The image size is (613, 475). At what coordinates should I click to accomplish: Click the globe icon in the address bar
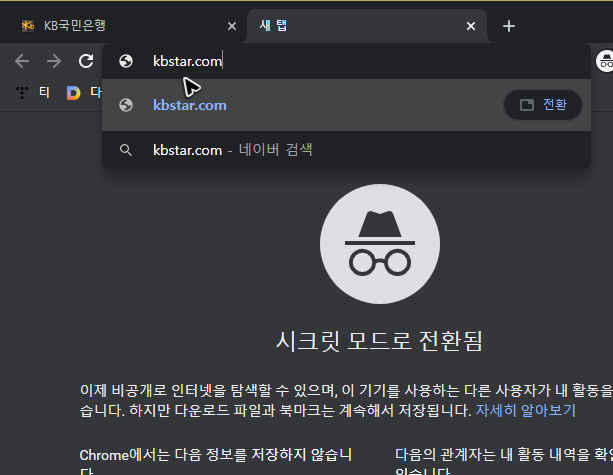[x=126, y=61]
